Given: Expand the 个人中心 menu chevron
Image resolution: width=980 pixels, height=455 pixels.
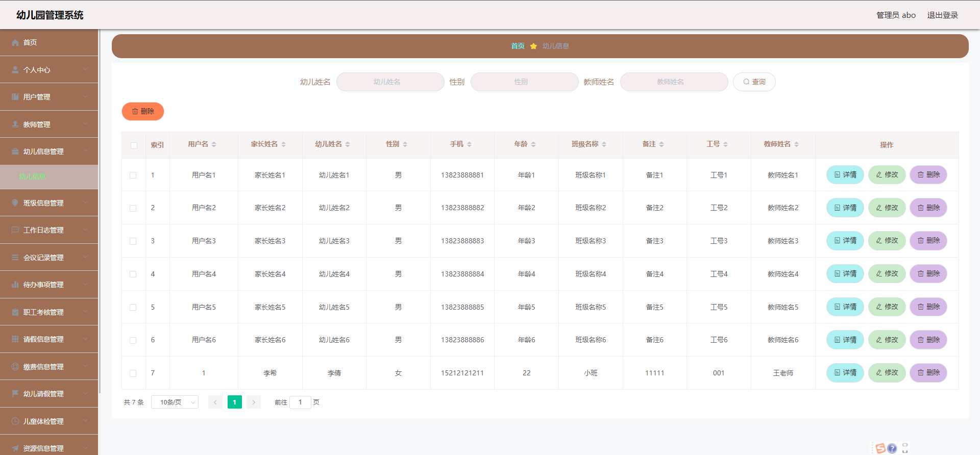Looking at the screenshot, I should click(85, 69).
